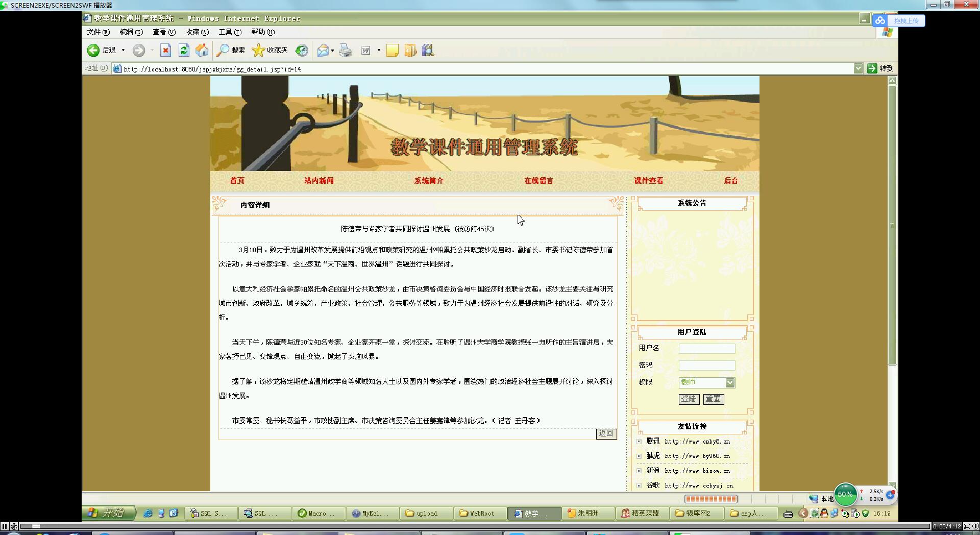980x535 pixels.
Task: Click scroll up arrow of page
Action: (892, 81)
